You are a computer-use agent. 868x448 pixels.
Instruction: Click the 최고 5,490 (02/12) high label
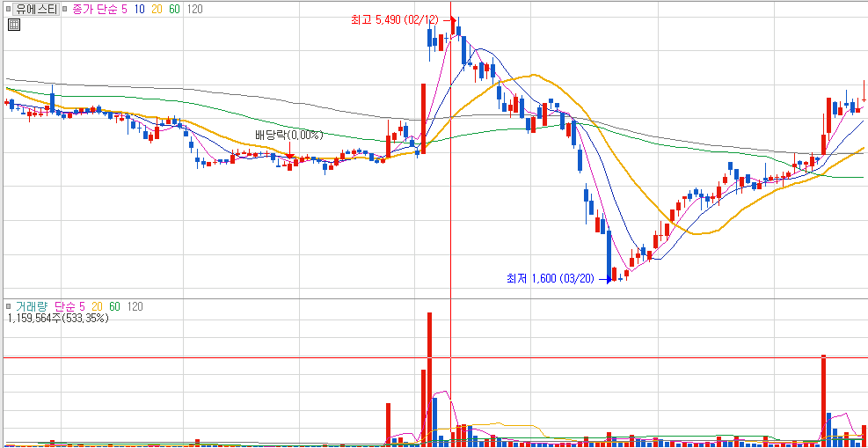click(x=394, y=20)
